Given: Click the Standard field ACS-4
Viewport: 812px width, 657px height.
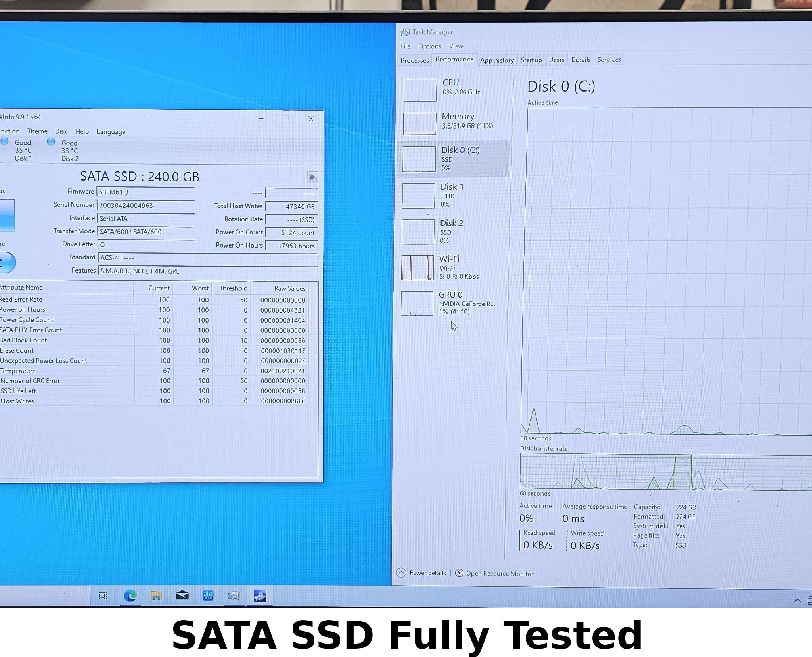Looking at the screenshot, I should pyautogui.click(x=208, y=258).
